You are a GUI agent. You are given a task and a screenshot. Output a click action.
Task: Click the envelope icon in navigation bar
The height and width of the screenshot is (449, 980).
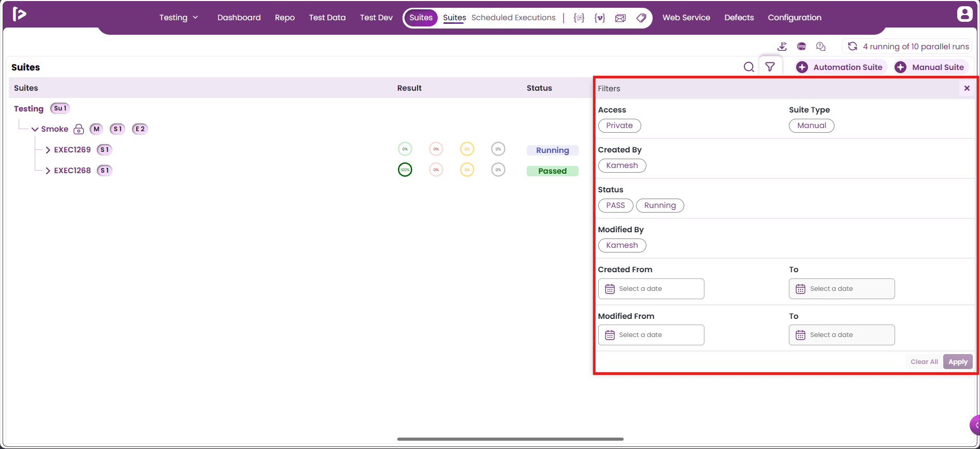pos(621,18)
